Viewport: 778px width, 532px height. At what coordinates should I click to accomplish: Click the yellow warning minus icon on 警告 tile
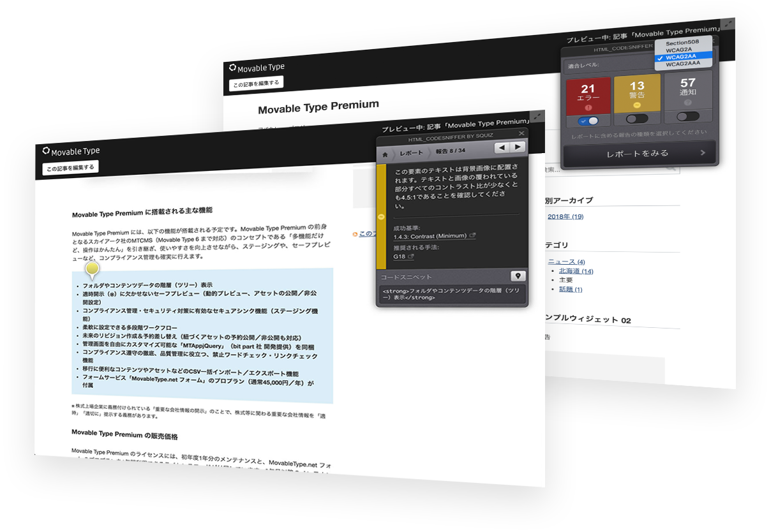pyautogui.click(x=637, y=105)
